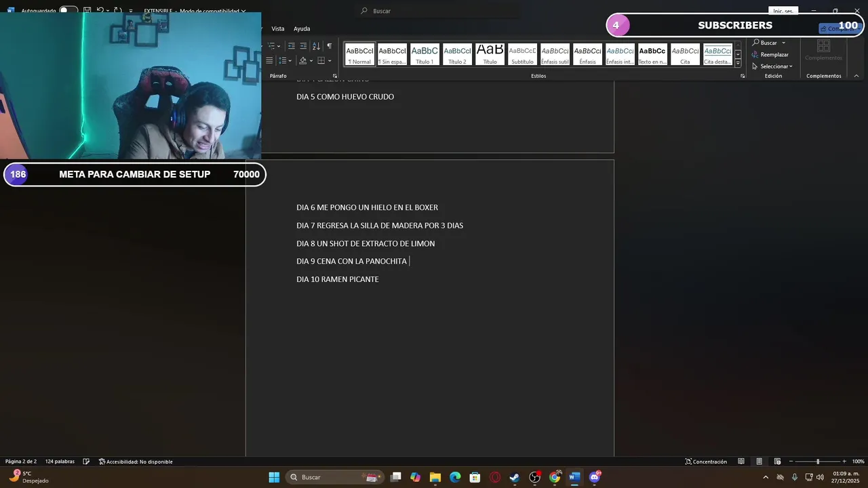The image size is (868, 488).
Task: Show hidden system tray icons
Action: [x=766, y=477]
